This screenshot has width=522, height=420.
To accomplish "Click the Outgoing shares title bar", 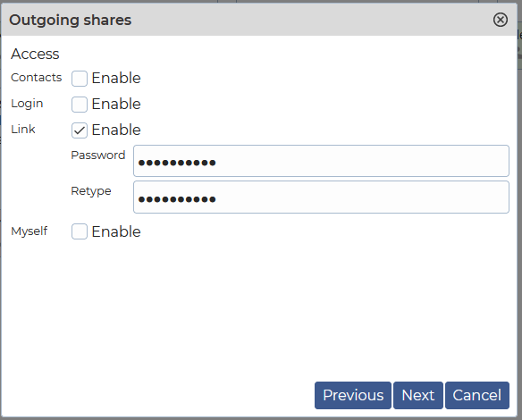I will (247, 20).
